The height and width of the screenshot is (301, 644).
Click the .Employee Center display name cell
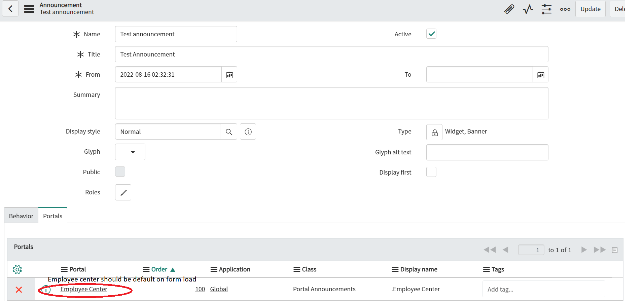416,289
